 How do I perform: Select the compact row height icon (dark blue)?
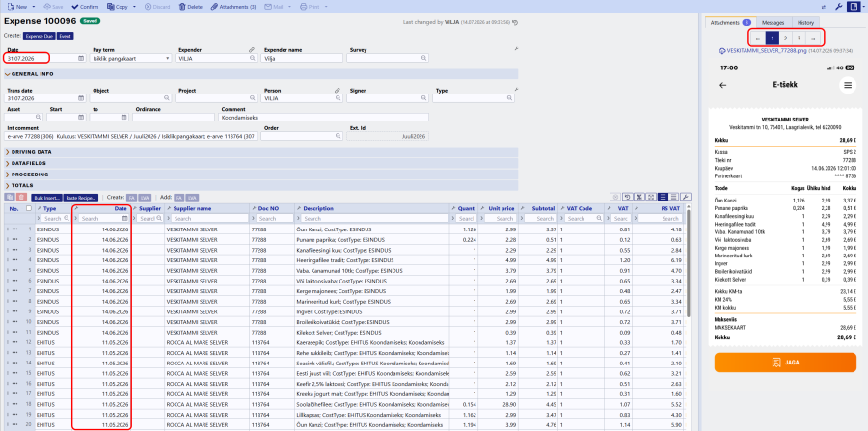[x=664, y=197]
